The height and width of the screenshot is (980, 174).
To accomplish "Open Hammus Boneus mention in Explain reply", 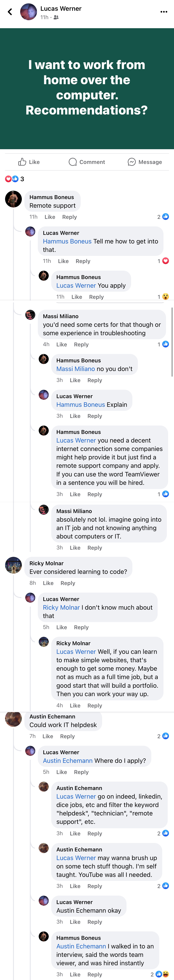I will (x=80, y=404).
